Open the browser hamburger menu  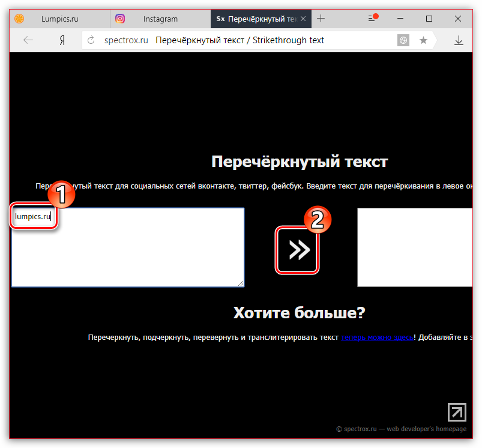372,19
